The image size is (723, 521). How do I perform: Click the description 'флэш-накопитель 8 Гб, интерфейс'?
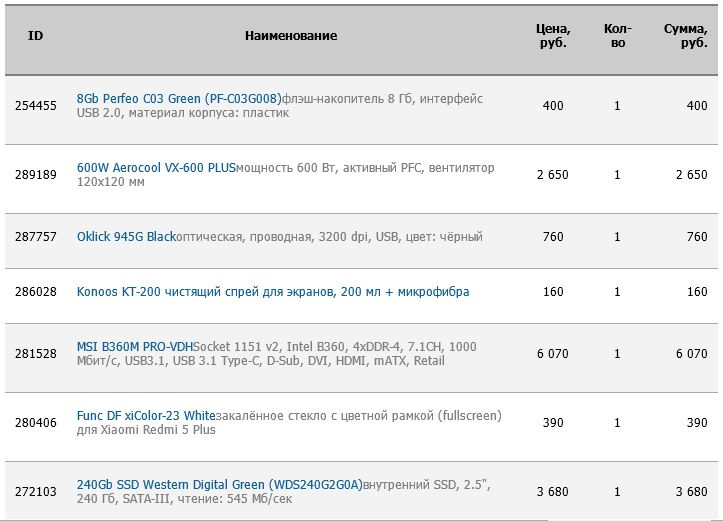click(382, 99)
